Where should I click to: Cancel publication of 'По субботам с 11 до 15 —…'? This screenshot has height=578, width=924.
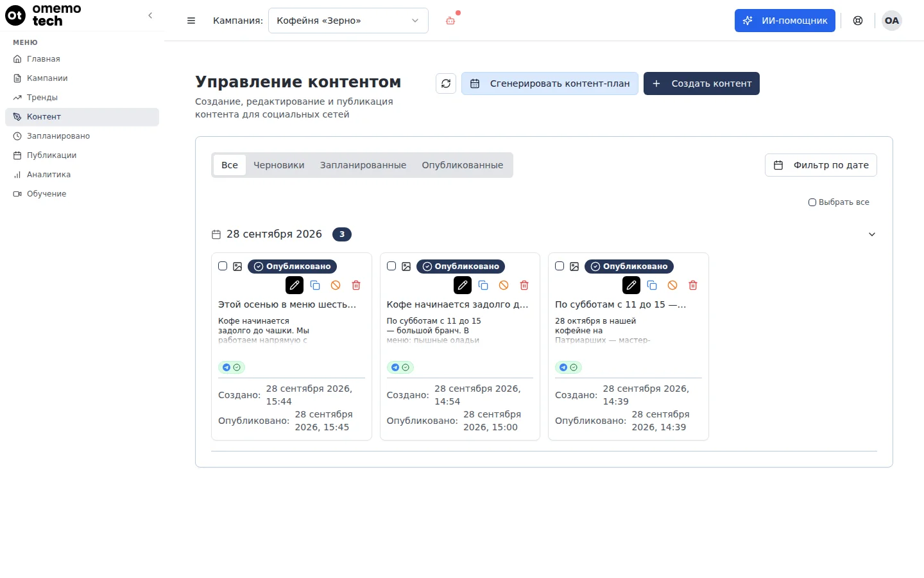[x=672, y=285]
